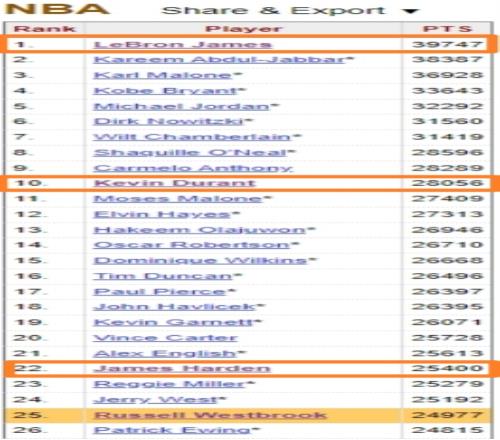Open LeBron James player link

click(x=183, y=44)
